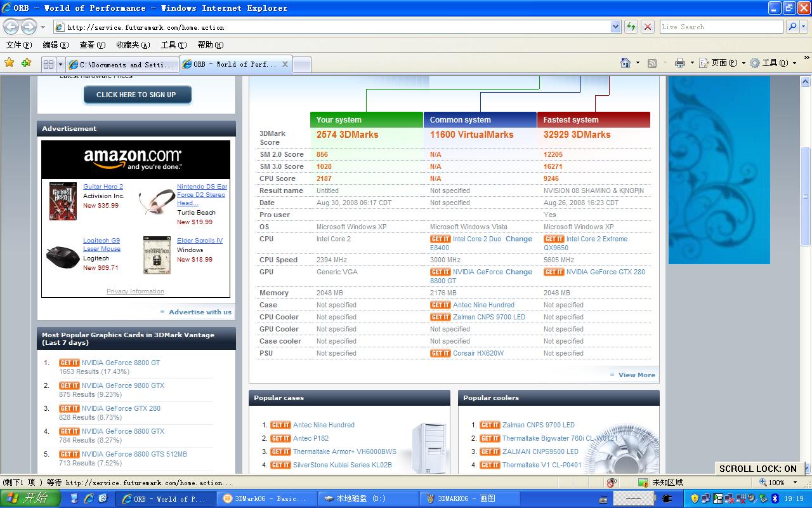The width and height of the screenshot is (812, 508).
Task: Open Favorites Center star icon
Action: pos(9,63)
